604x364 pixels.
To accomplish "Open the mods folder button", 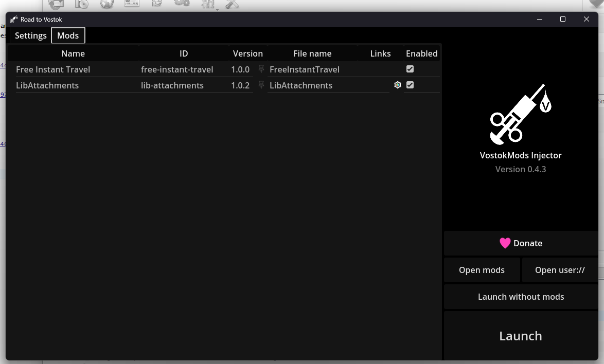I will (482, 270).
